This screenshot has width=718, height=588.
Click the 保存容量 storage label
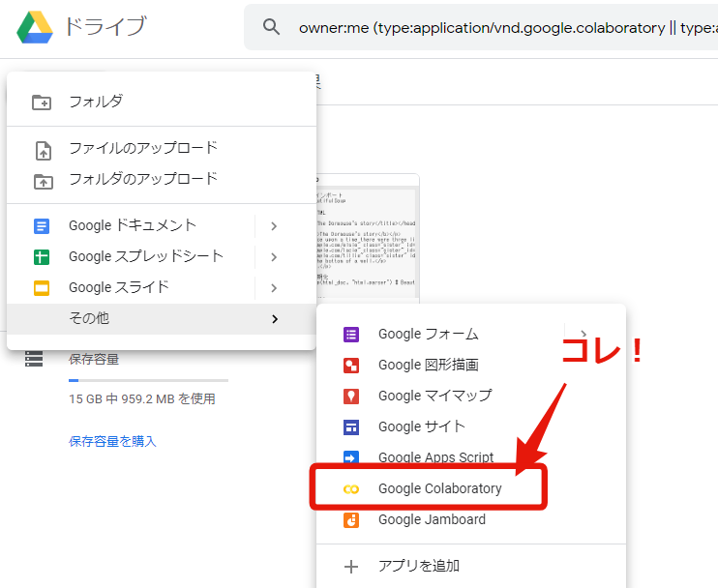click(x=94, y=359)
